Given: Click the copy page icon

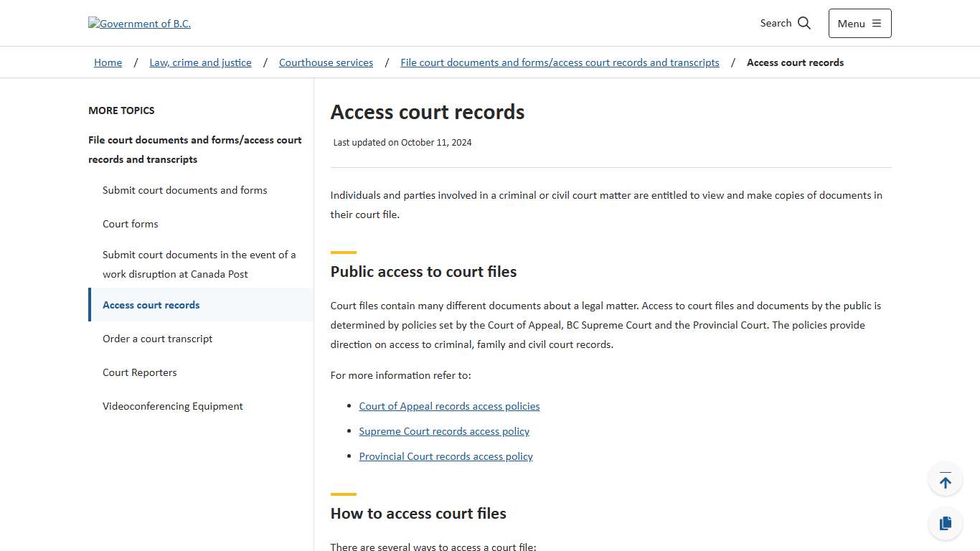Looking at the screenshot, I should click(x=945, y=523).
